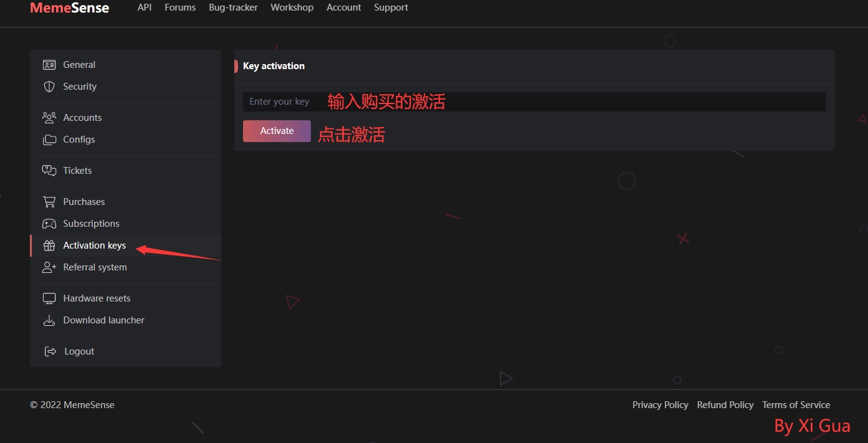This screenshot has height=443, width=868.
Task: Go to Workshop in the top menu
Action: point(292,7)
